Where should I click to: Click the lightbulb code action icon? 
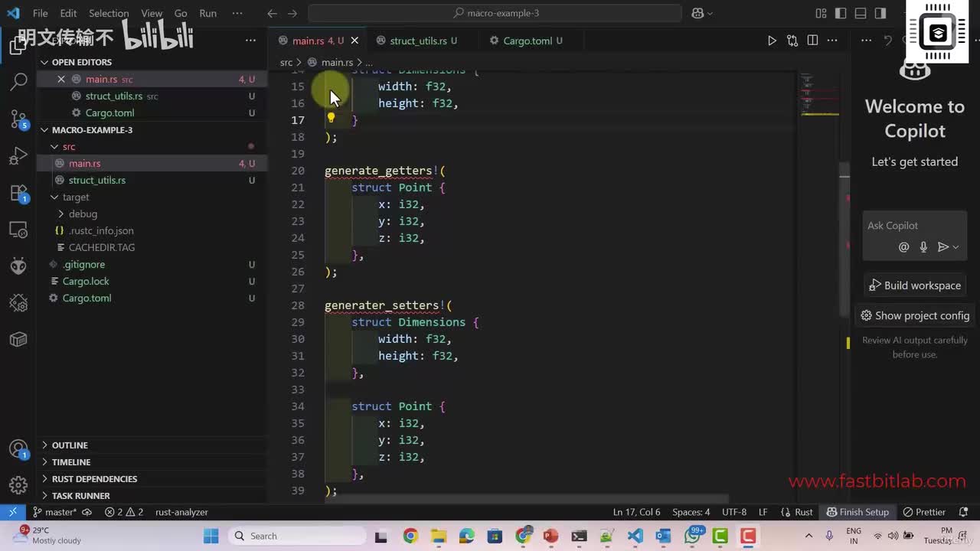331,118
